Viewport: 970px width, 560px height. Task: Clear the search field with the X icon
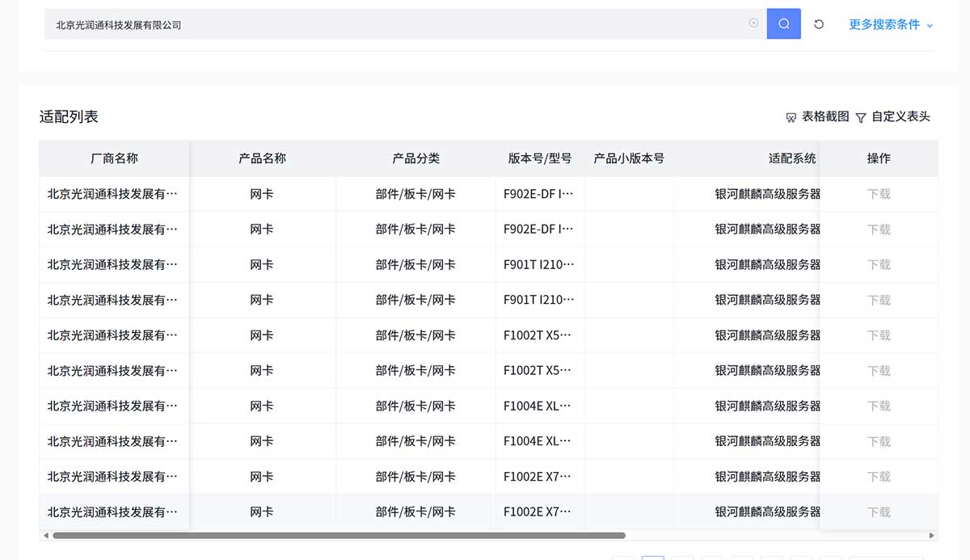(753, 23)
